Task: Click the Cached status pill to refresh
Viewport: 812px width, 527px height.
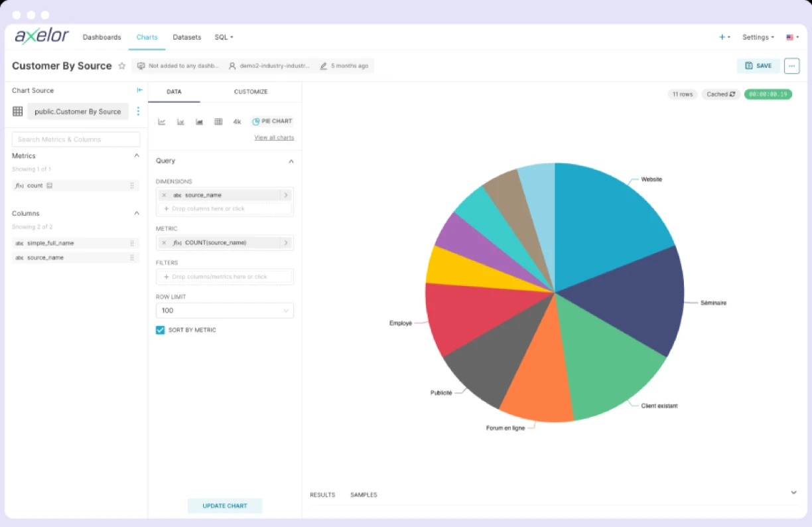Action: (x=720, y=94)
